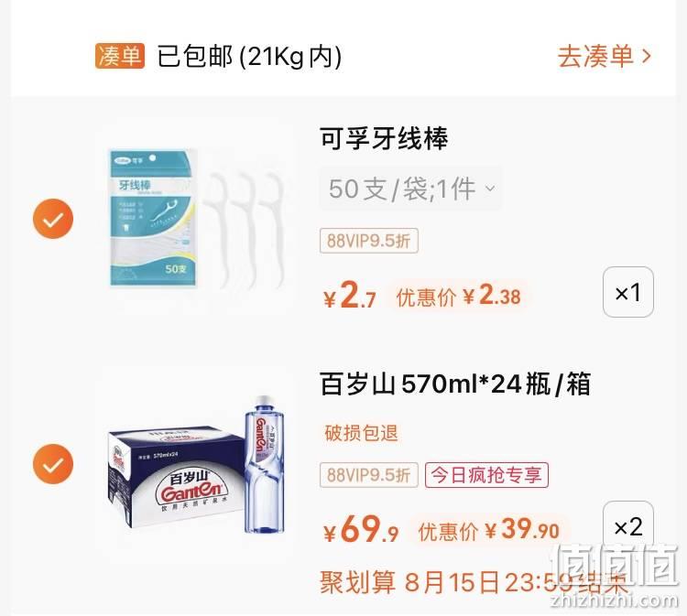Open the 百岁山 570ml*24瓶/箱 product title
687x616 pixels.
pyautogui.click(x=455, y=384)
